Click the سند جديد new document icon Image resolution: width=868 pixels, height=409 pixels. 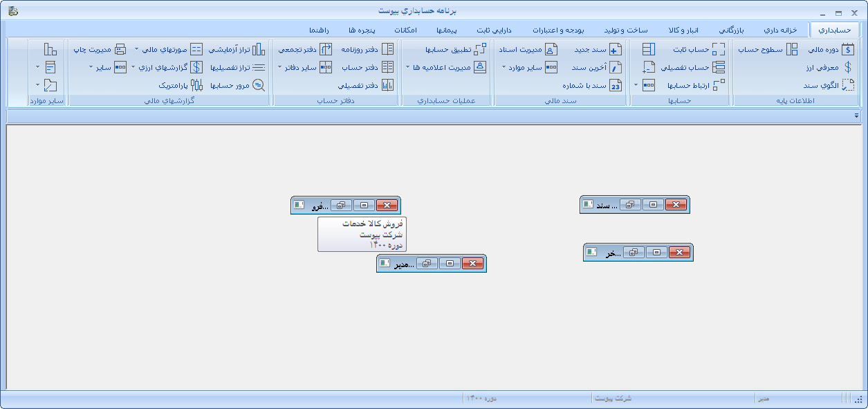point(615,49)
